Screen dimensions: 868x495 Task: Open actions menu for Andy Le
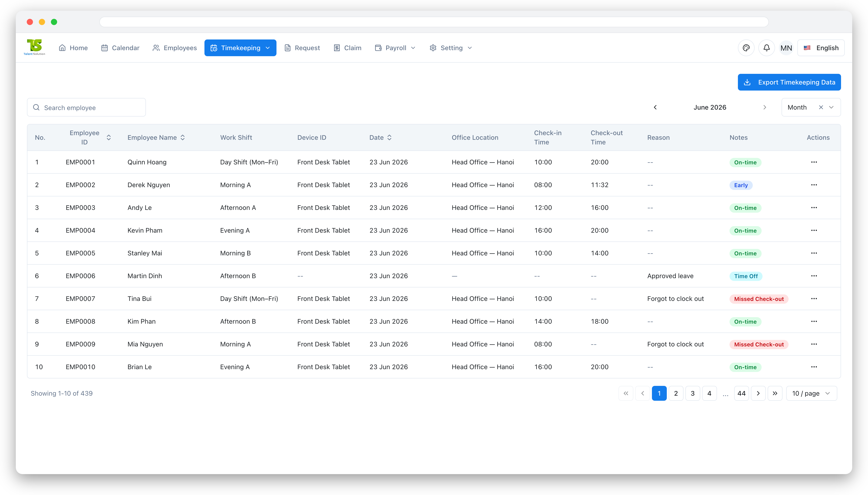814,208
